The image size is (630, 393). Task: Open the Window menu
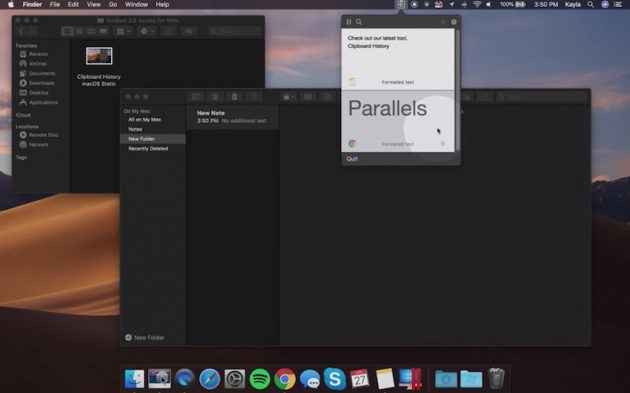tap(136, 4)
